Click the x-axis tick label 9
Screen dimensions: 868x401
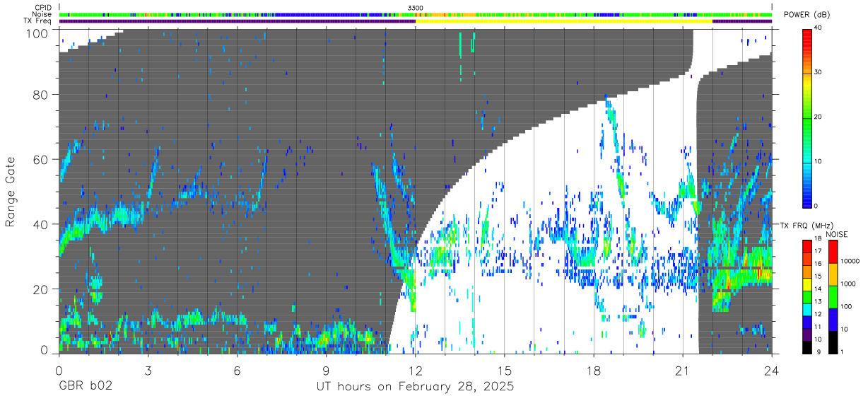coord(326,371)
